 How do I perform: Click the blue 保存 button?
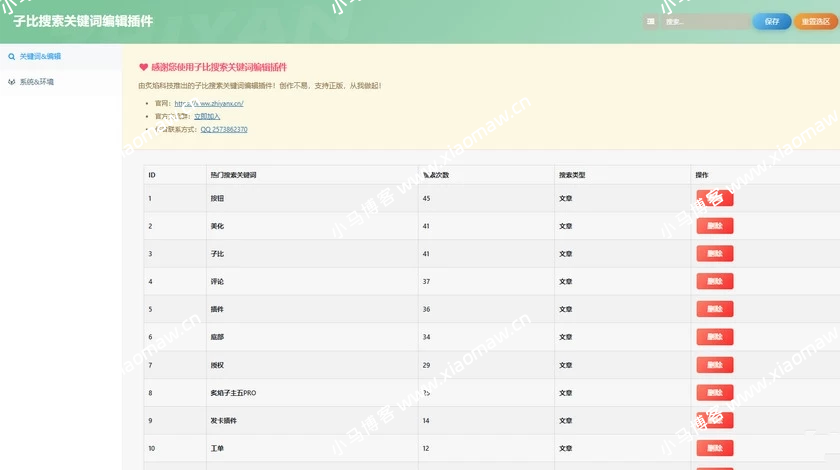pos(771,21)
